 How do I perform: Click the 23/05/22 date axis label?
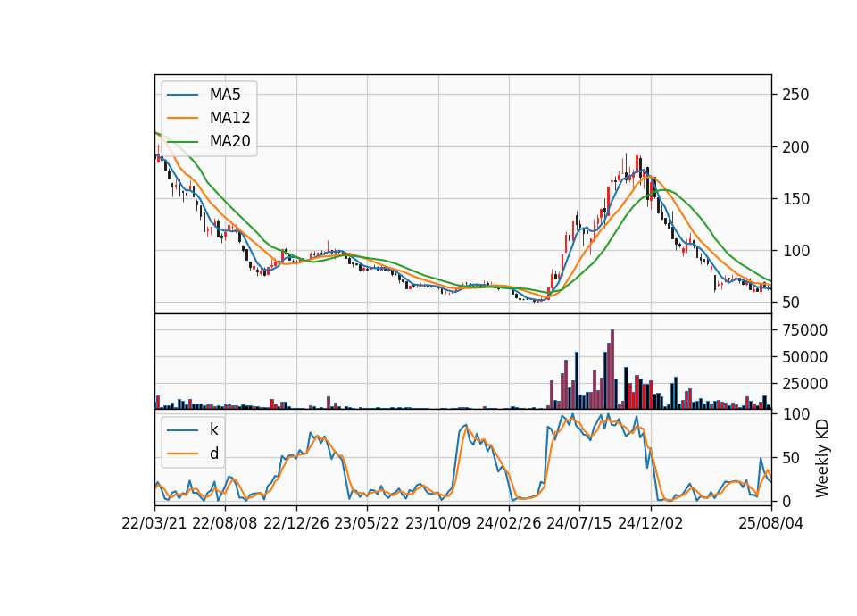coord(367,523)
